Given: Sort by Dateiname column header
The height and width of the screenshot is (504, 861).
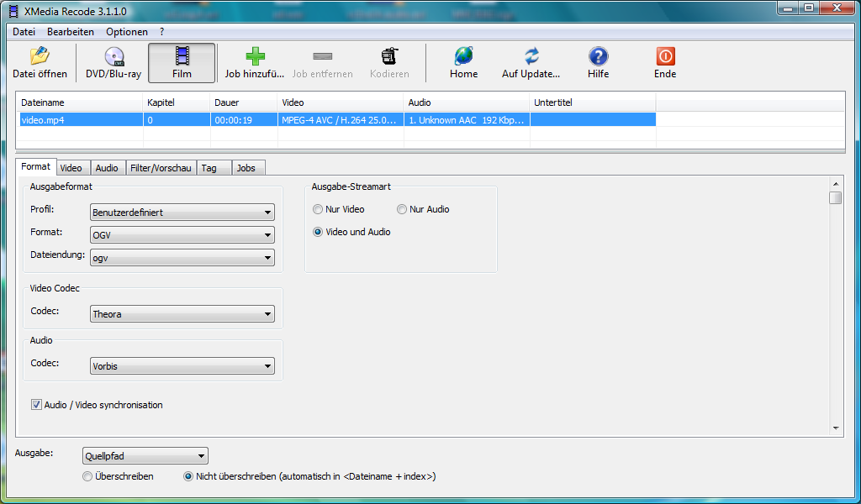Looking at the screenshot, I should 80,102.
